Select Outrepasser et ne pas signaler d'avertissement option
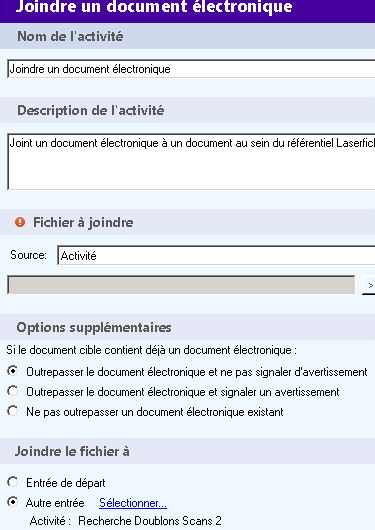This screenshot has height=530, width=375. tap(13, 371)
